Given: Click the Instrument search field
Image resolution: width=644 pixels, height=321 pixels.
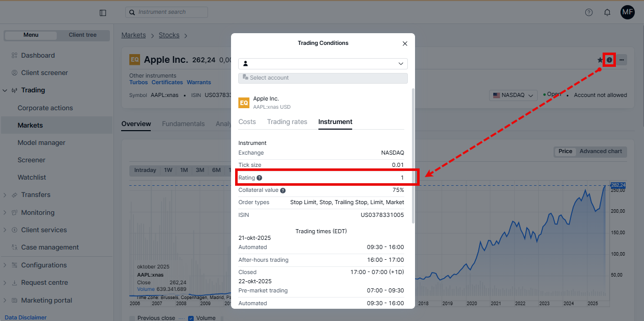Looking at the screenshot, I should [x=167, y=12].
